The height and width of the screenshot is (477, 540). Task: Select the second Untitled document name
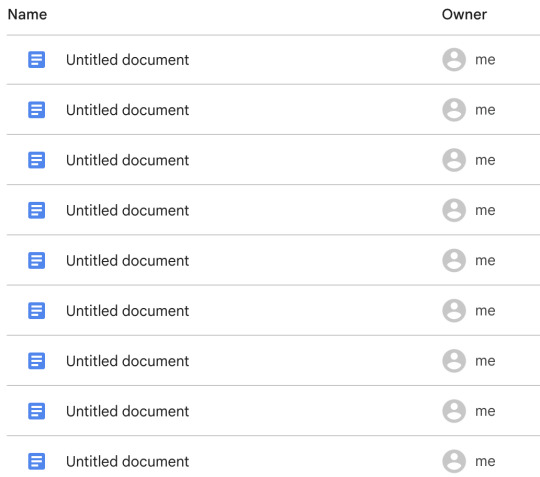(x=127, y=110)
